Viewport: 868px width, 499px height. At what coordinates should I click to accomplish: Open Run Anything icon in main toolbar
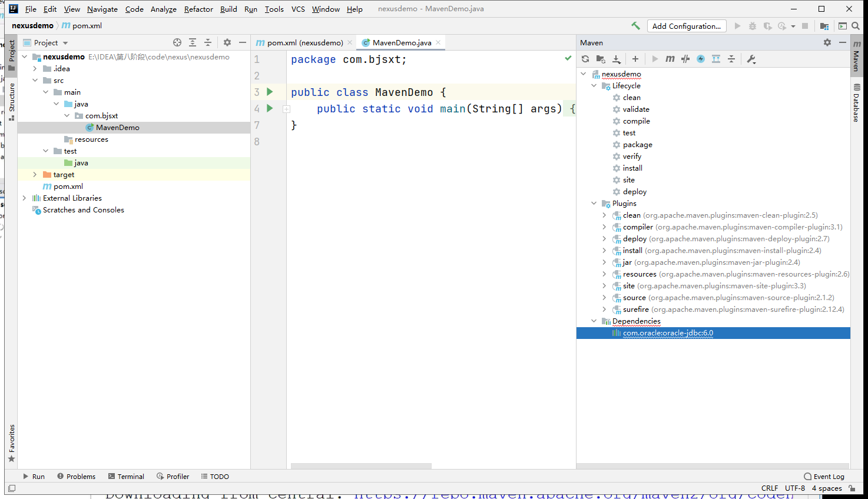pyautogui.click(x=843, y=26)
